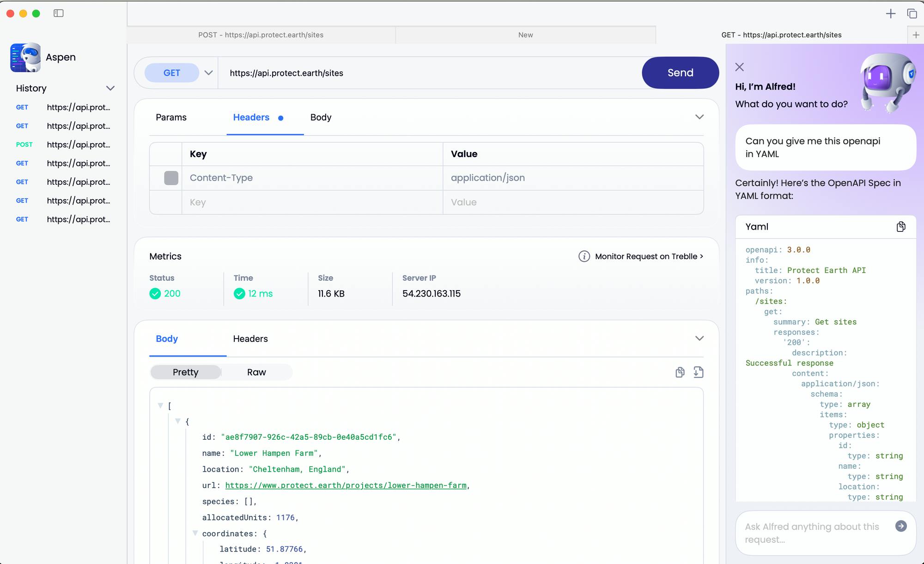
Task: Click the download icon in response body
Action: click(698, 372)
